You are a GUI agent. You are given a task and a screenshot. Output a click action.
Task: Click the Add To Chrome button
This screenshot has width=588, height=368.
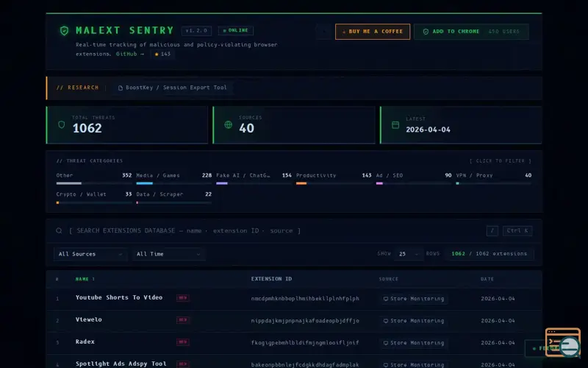pyautogui.click(x=471, y=32)
